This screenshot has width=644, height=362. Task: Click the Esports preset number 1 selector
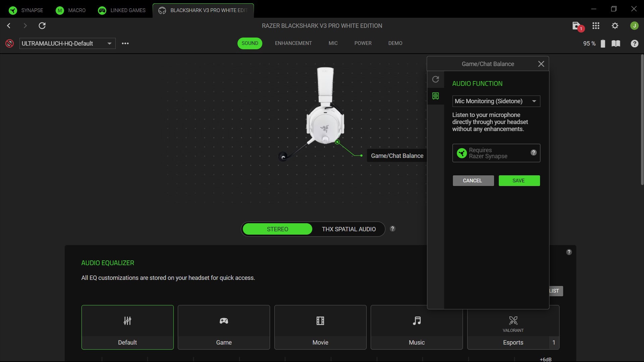tap(554, 343)
